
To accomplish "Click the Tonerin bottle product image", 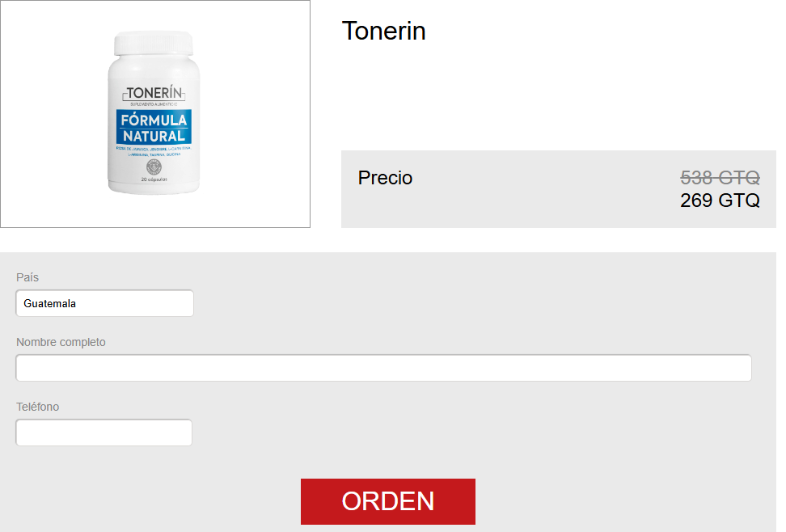I will [x=154, y=113].
